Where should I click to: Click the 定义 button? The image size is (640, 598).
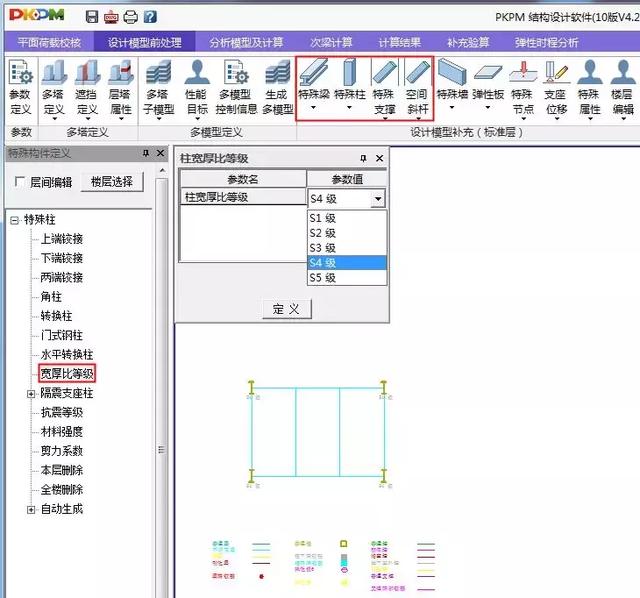pyautogui.click(x=286, y=309)
